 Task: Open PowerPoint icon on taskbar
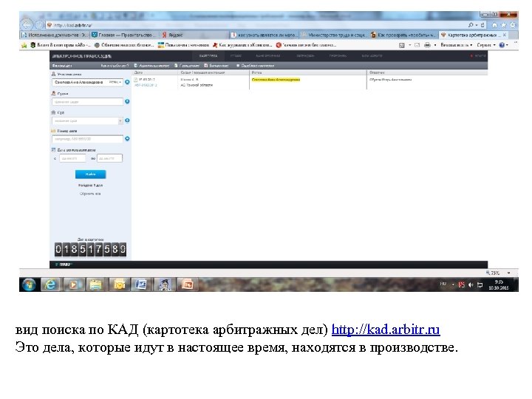tap(187, 284)
